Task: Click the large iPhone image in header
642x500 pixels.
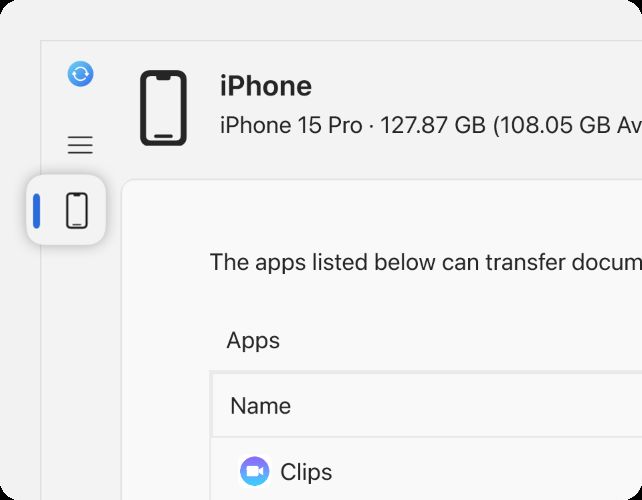Action: tap(163, 108)
